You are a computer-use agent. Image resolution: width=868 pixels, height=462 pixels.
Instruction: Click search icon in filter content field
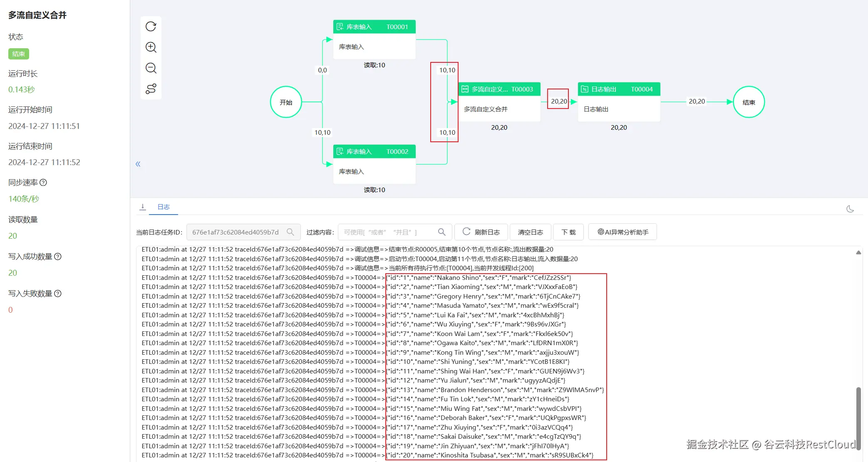coord(442,232)
